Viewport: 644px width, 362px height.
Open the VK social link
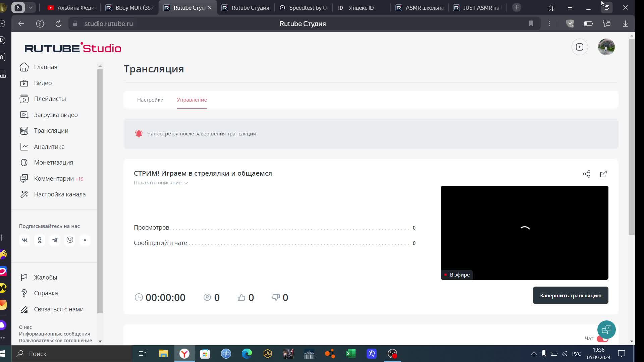[x=24, y=240]
